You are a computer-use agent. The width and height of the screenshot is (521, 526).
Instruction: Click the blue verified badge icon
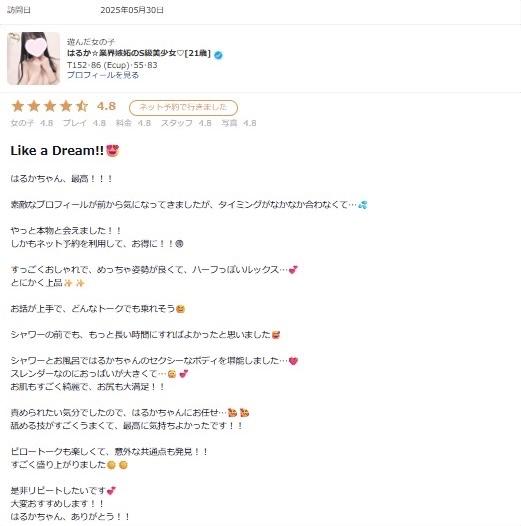click(x=218, y=55)
